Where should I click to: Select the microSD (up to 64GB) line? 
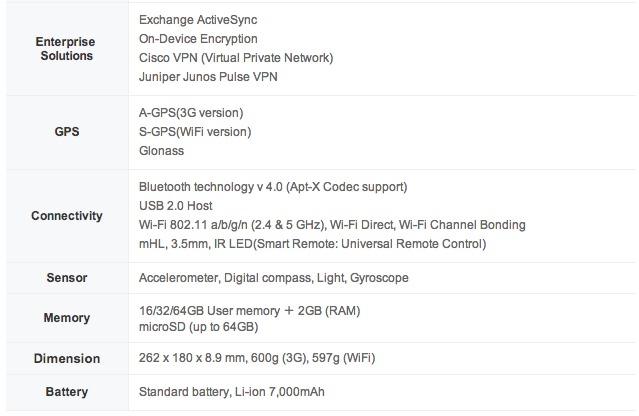[x=198, y=327]
